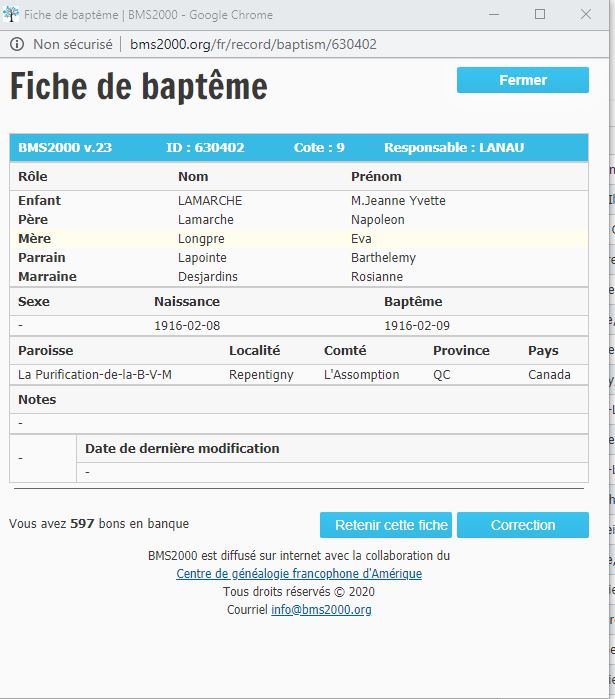
Task: Click locality Repentigny
Action: pos(261,375)
